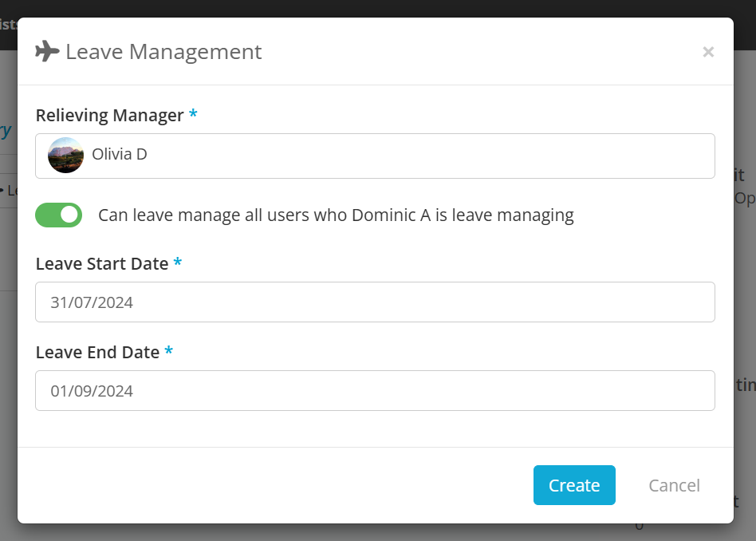Screen dimensions: 756x541
Task: Disable the leave manage all users toggle
Action: (x=58, y=215)
